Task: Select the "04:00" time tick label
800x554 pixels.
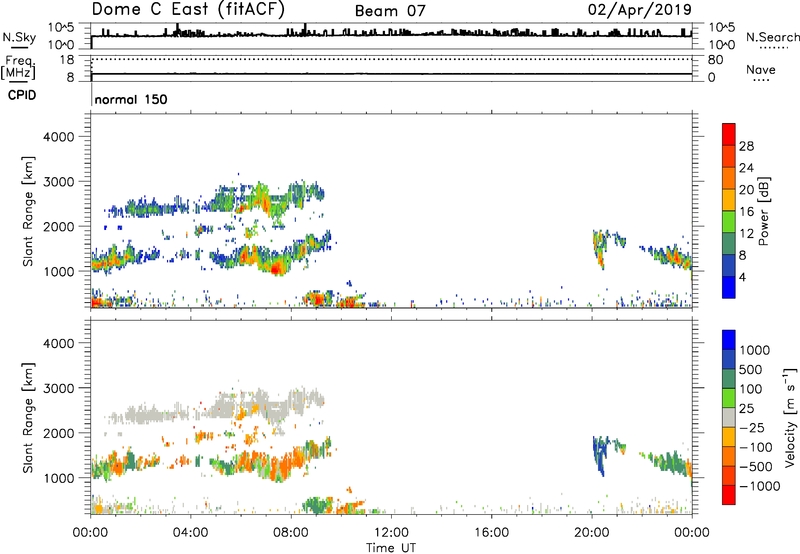Action: coord(190,533)
